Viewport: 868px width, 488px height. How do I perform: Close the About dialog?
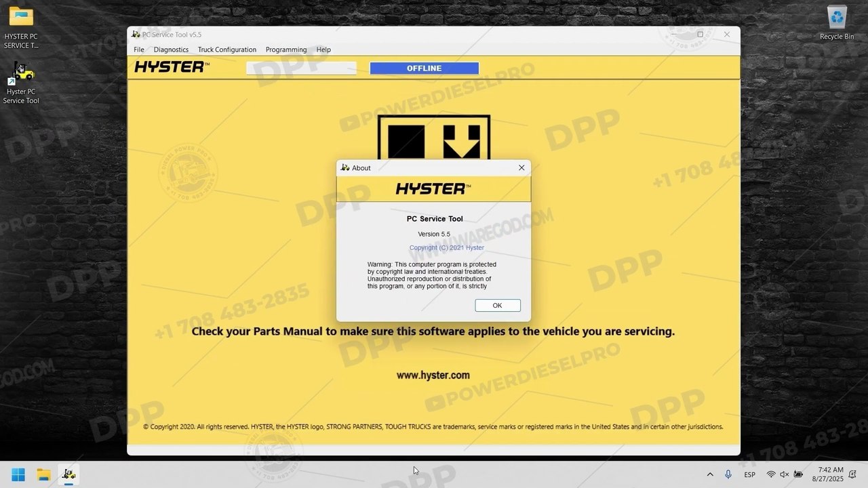[521, 167]
